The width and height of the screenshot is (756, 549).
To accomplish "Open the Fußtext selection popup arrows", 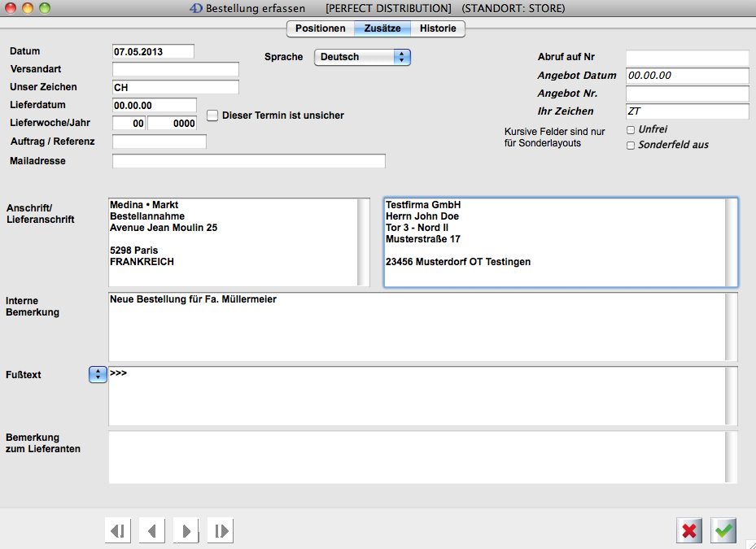I will (x=97, y=374).
